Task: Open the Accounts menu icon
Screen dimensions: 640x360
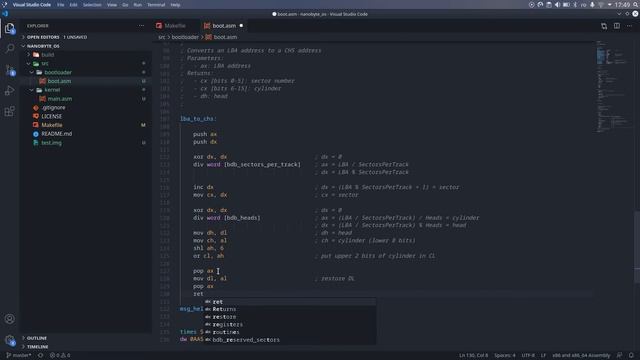Action: point(10,319)
